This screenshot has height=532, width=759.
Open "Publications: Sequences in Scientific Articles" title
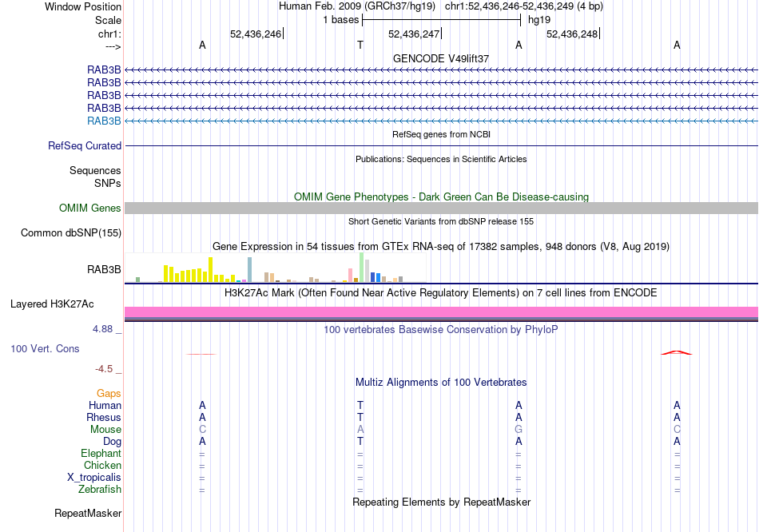[441, 159]
